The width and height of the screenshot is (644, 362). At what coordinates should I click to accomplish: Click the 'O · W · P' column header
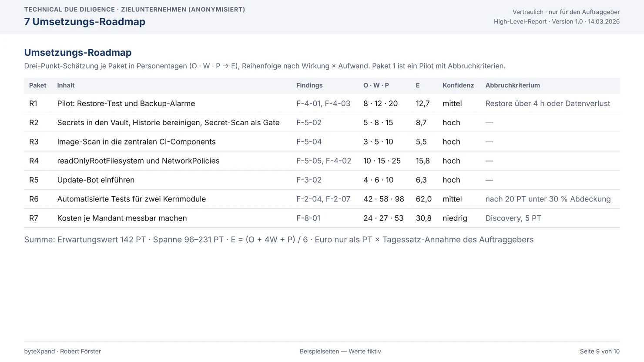(376, 85)
